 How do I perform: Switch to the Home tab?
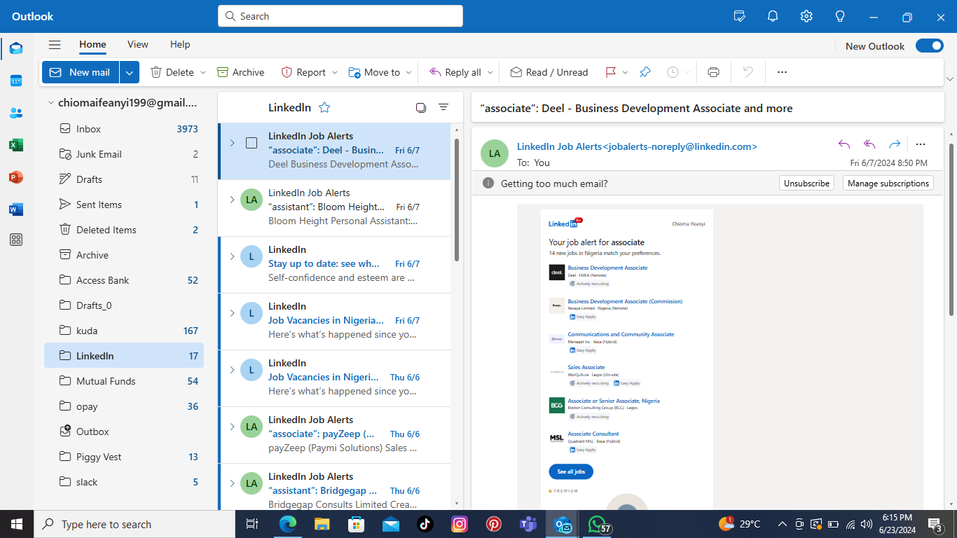point(92,45)
